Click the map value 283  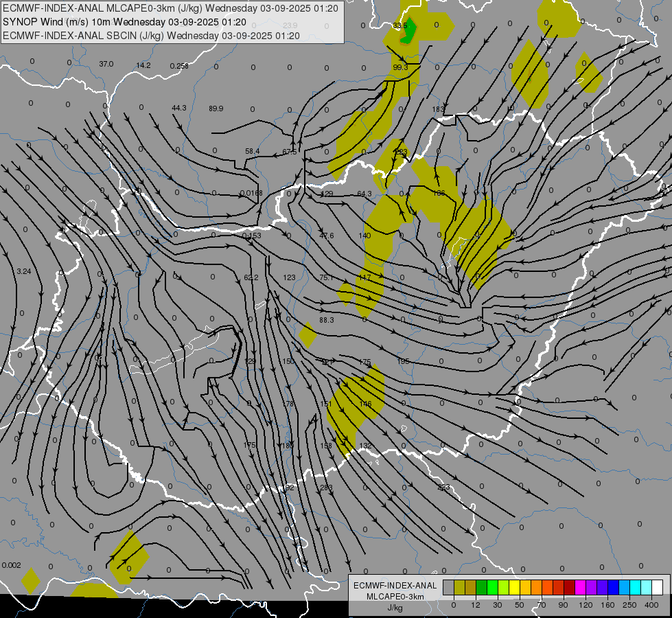[327, 488]
